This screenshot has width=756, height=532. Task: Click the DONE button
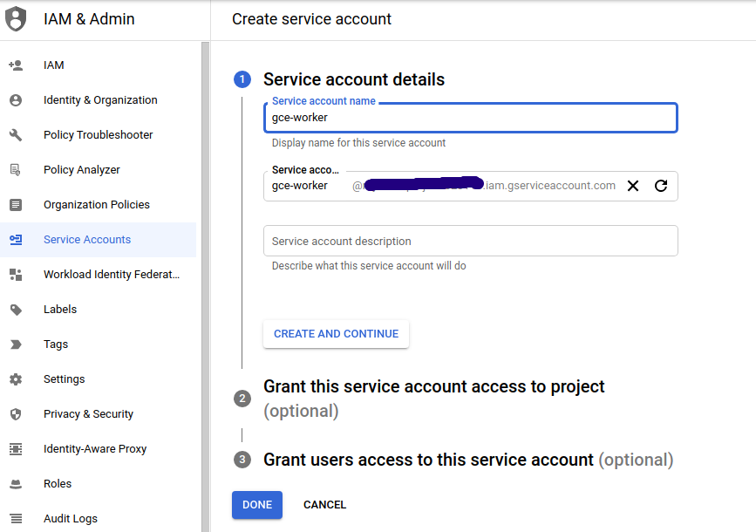(257, 505)
